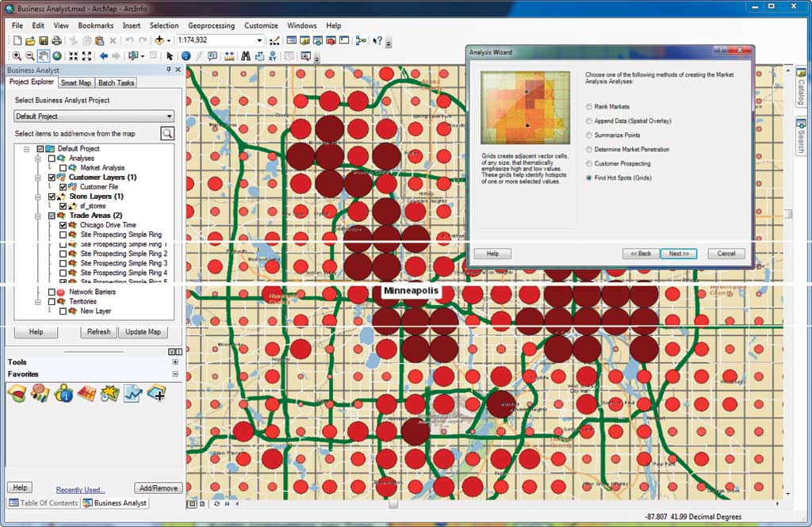Open the Geoprocessing menu
The width and height of the screenshot is (812, 527).
pyautogui.click(x=210, y=25)
